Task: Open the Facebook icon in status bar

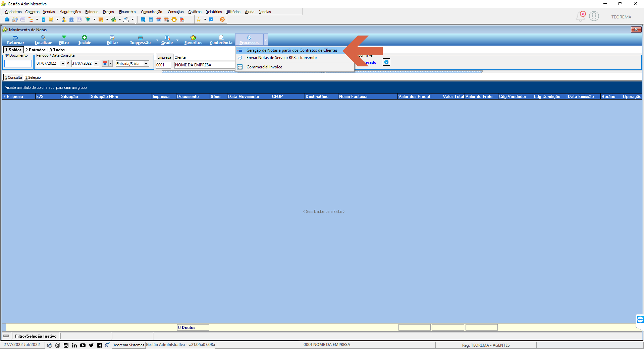Action: (x=100, y=345)
